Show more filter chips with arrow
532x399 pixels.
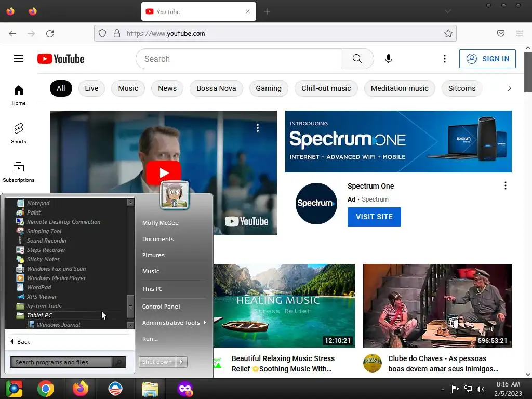click(x=509, y=88)
